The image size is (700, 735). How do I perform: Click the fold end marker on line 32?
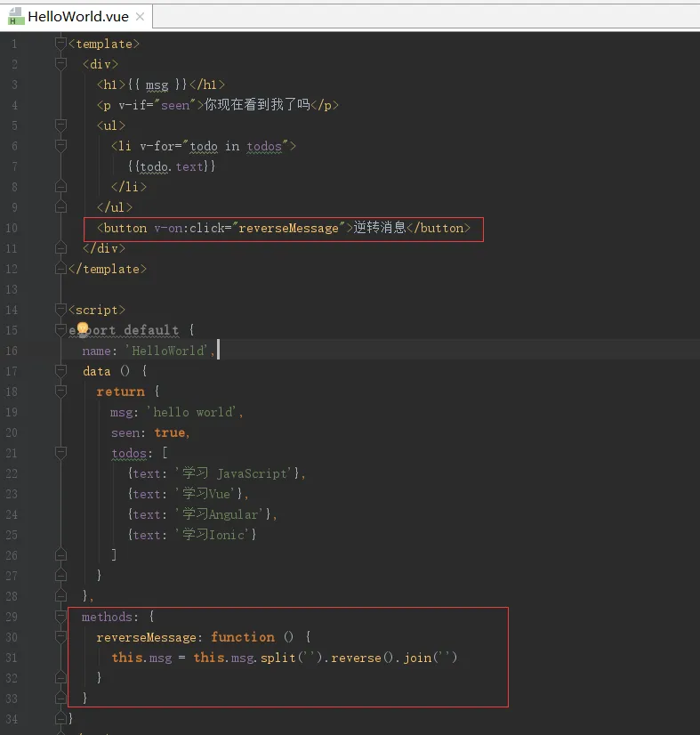pos(60,678)
